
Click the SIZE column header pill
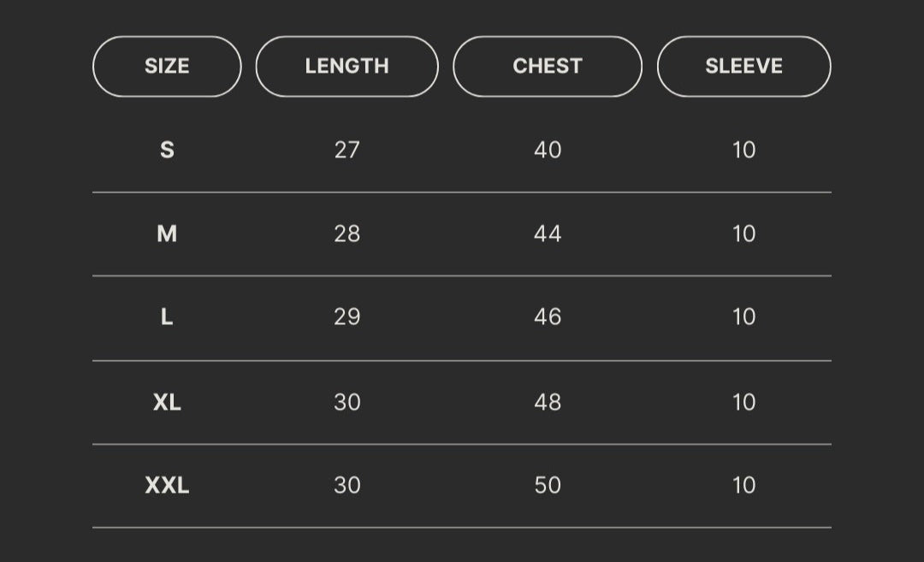[x=167, y=67]
